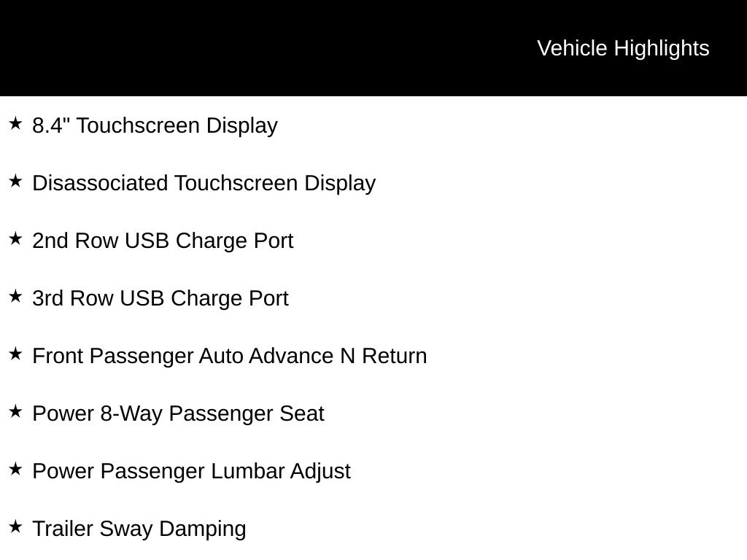747x560 pixels.
Task: Select the 2nd Row USB Charge Port text
Action: (163, 241)
